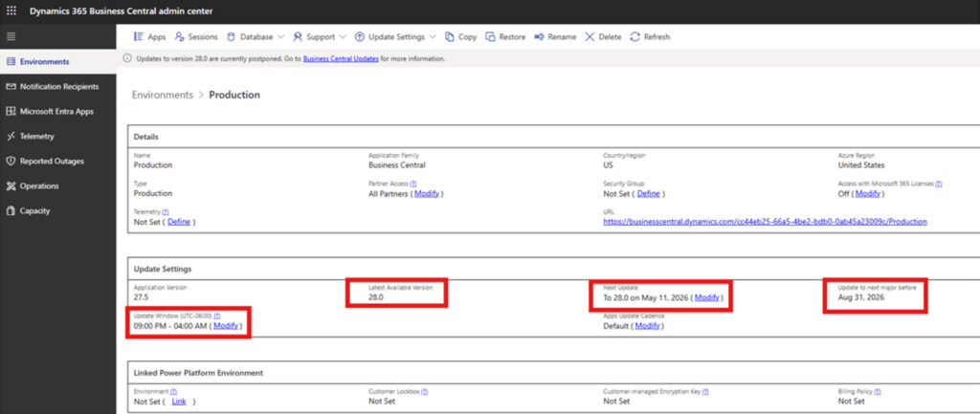980x414 pixels.
Task: Click the Telemetry sidebar icon
Action: 10,136
